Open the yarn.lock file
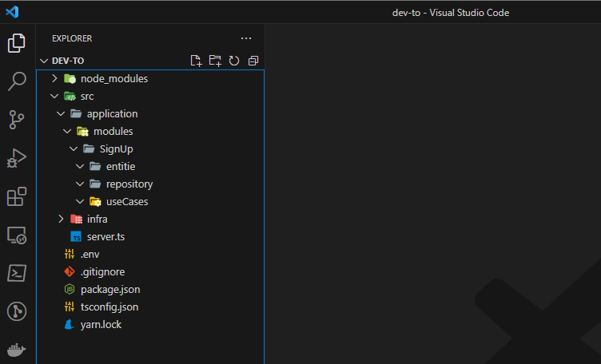The image size is (601, 364). [x=101, y=325]
